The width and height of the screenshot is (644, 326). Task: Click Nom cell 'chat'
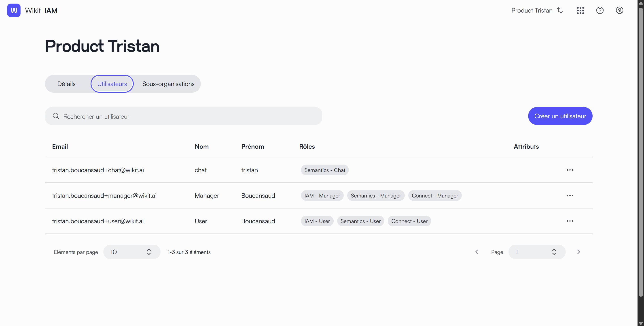pyautogui.click(x=201, y=170)
